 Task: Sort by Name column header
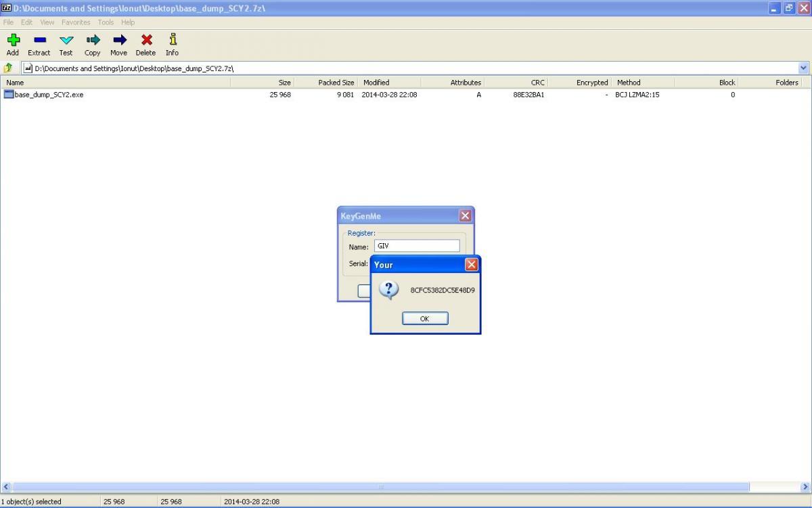pyautogui.click(x=116, y=83)
